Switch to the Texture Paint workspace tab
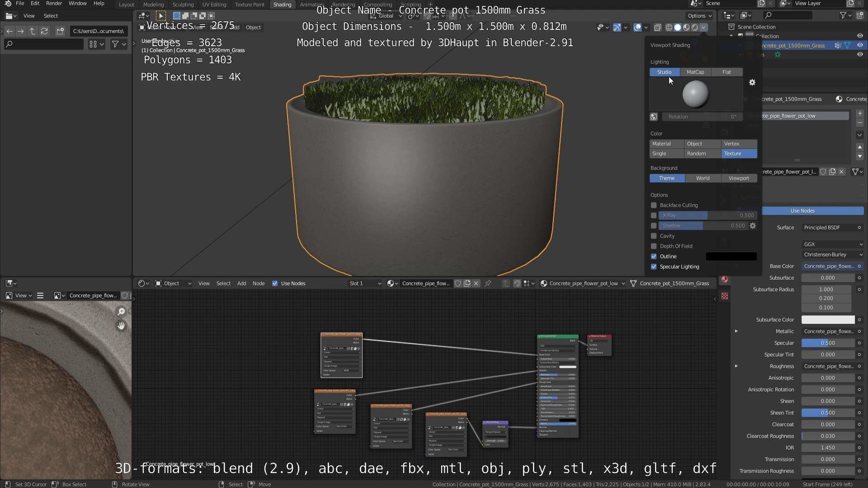The height and width of the screenshot is (488, 868). click(250, 5)
